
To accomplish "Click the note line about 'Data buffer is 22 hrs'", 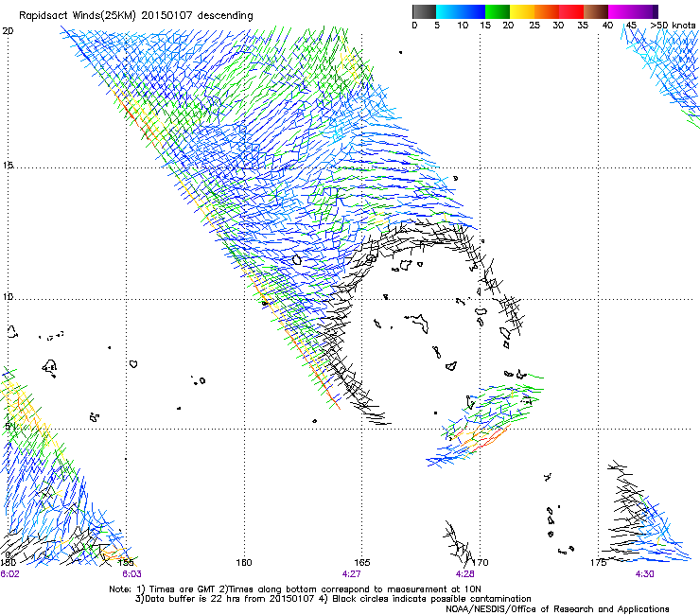I will (x=333, y=599).
